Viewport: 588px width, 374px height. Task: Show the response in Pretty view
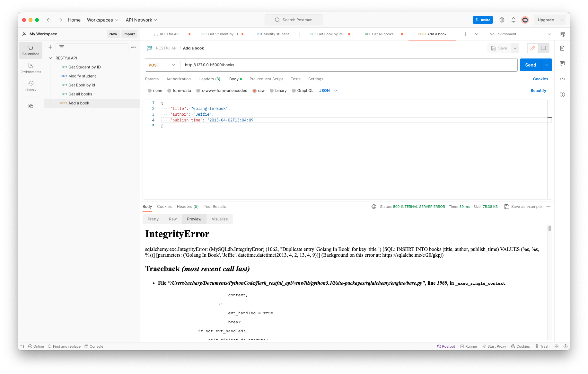(x=153, y=219)
